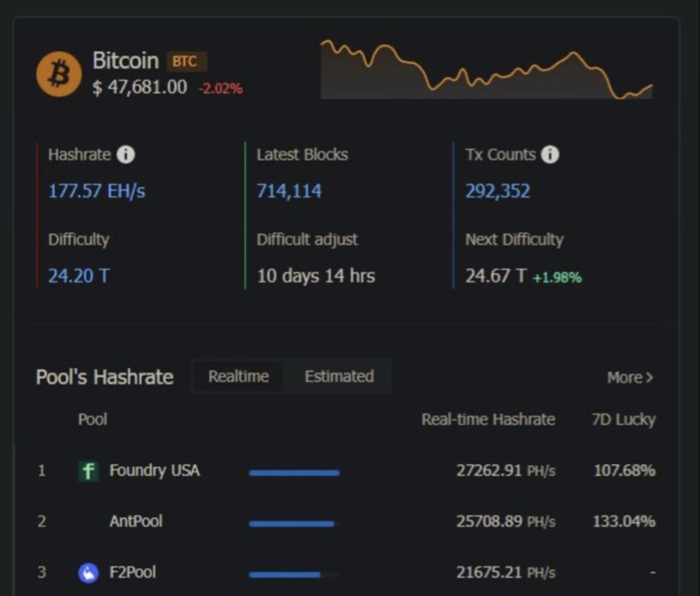Click the Hashrate label
The image size is (700, 596).
tap(80, 154)
